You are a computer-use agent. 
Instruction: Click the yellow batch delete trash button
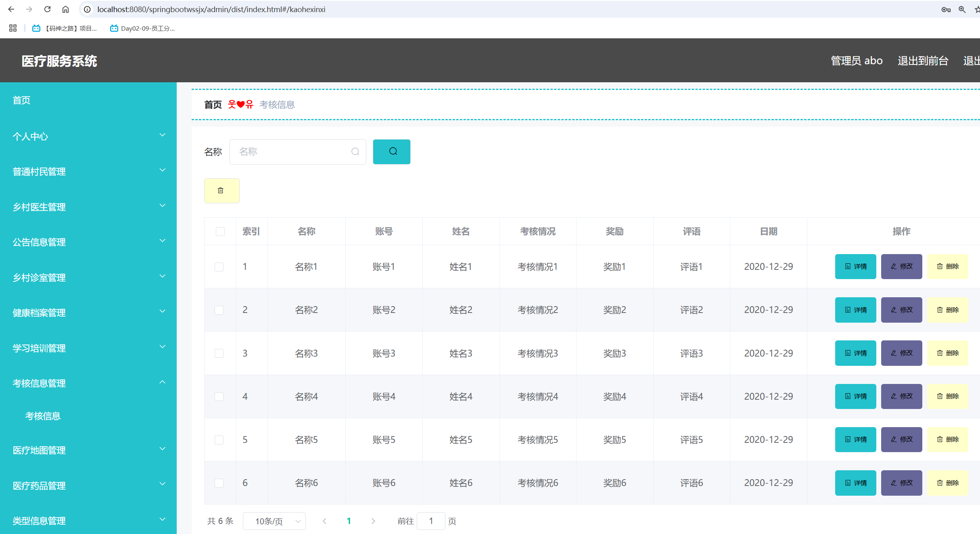click(221, 190)
